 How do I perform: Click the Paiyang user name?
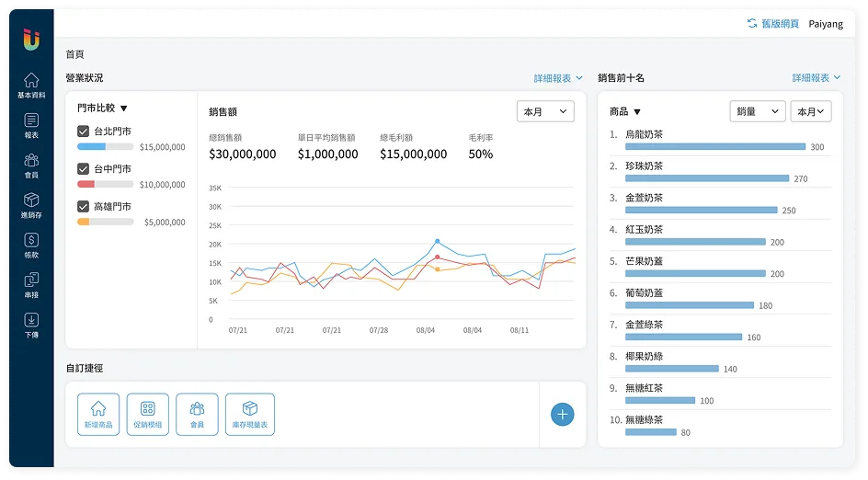[826, 24]
